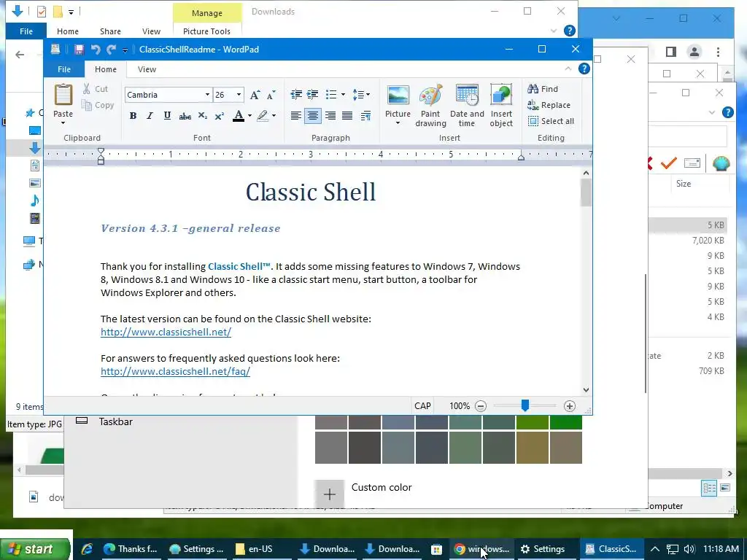
Task: Click the WordPad zoom slider handle
Action: coord(525,405)
